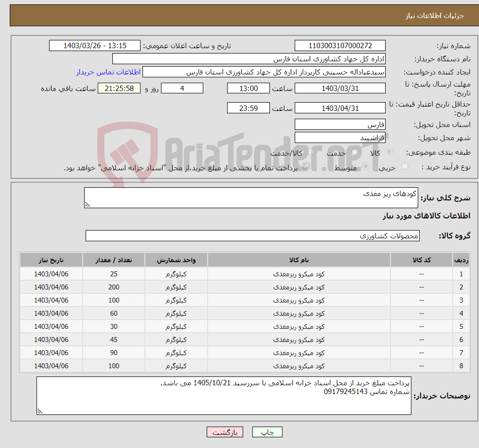Click the resize handle of buyer notes box
This screenshot has width=479, height=448.
click(x=40, y=412)
